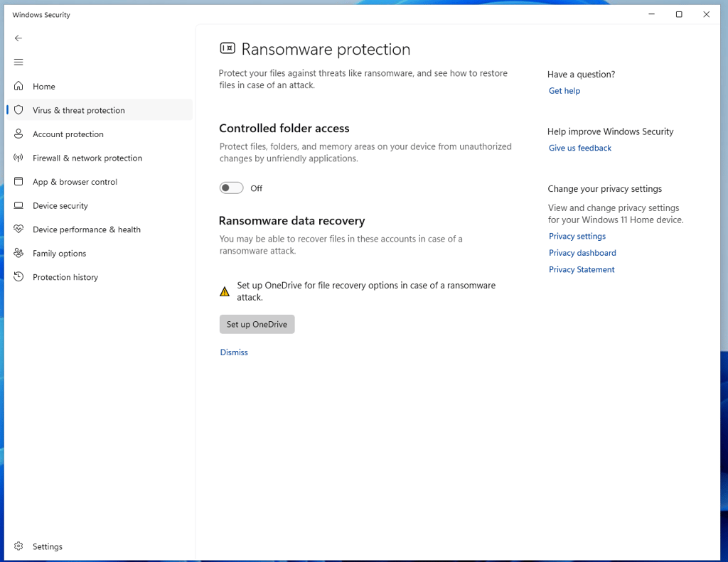
Task: Close the Windows Security window
Action: click(706, 14)
